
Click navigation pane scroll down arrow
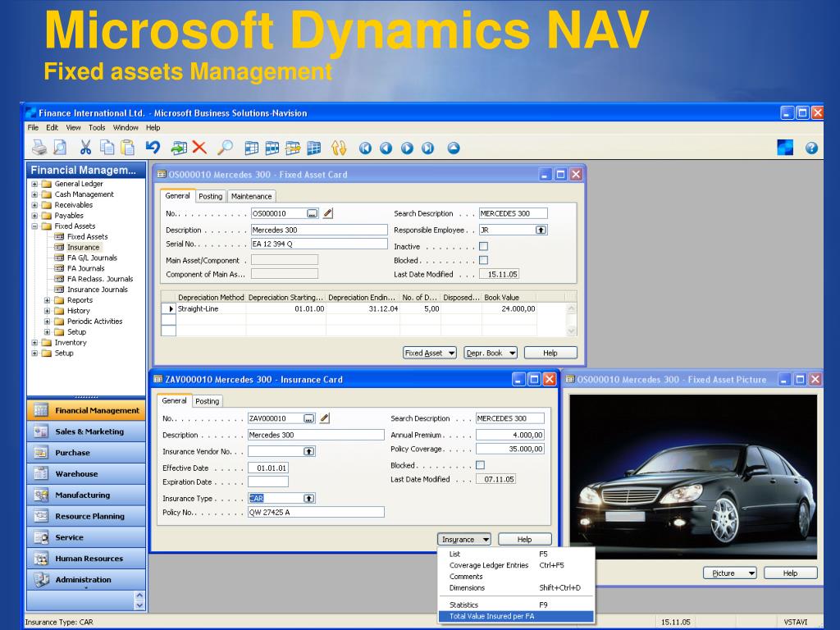click(x=139, y=605)
